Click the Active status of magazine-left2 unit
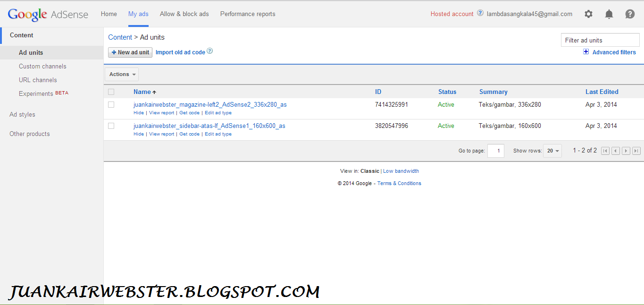 tap(446, 104)
